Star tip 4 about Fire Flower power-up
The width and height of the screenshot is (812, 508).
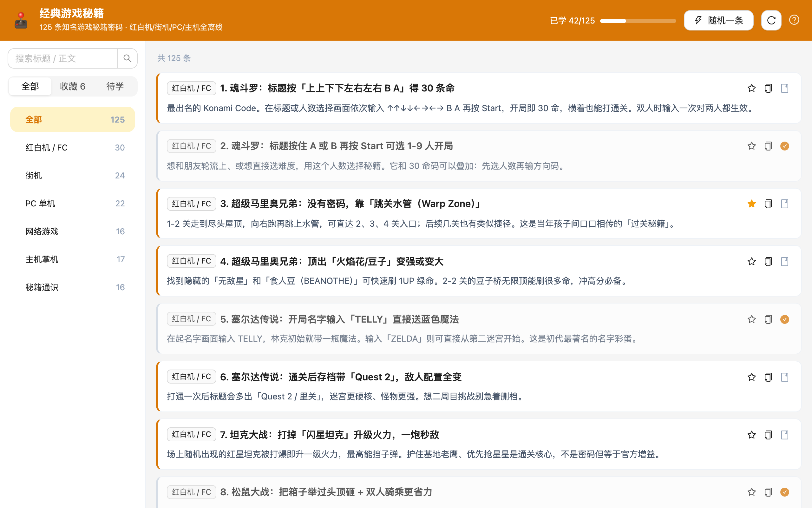(x=752, y=262)
